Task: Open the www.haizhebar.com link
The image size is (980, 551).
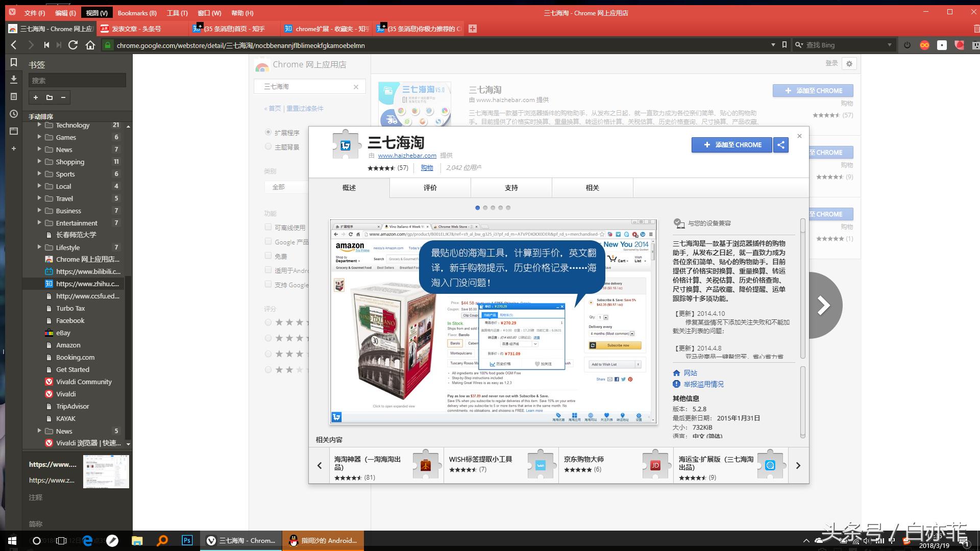Action: [x=407, y=156]
